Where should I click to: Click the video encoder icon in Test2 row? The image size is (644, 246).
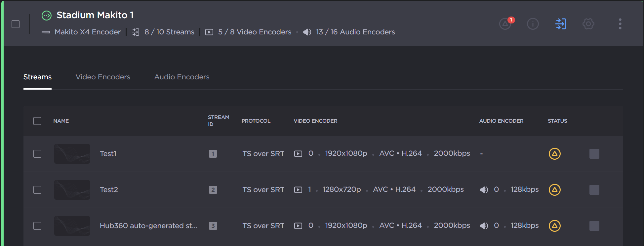pos(298,190)
